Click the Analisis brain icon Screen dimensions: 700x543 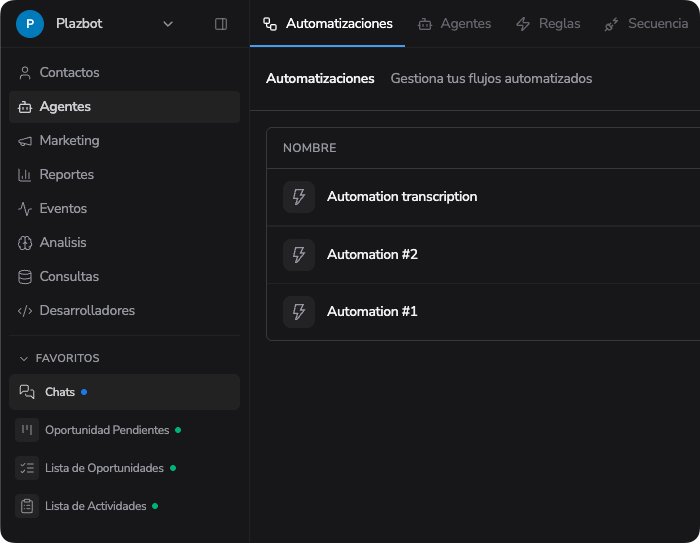pyautogui.click(x=25, y=243)
